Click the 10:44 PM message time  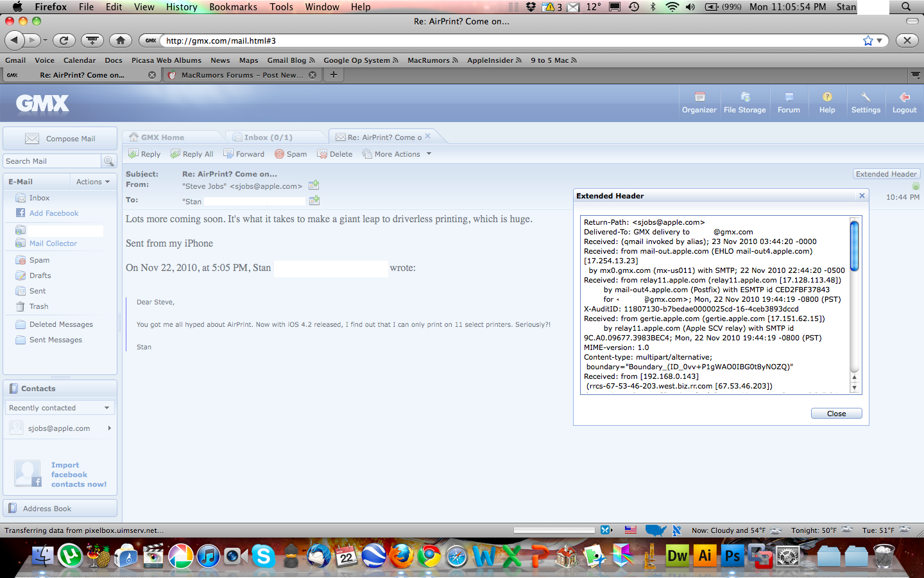point(903,197)
